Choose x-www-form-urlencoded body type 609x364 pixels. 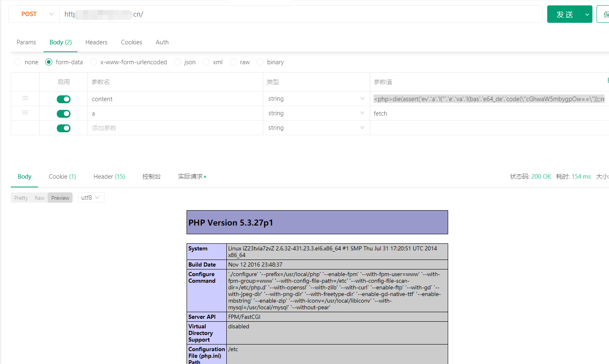click(x=93, y=62)
